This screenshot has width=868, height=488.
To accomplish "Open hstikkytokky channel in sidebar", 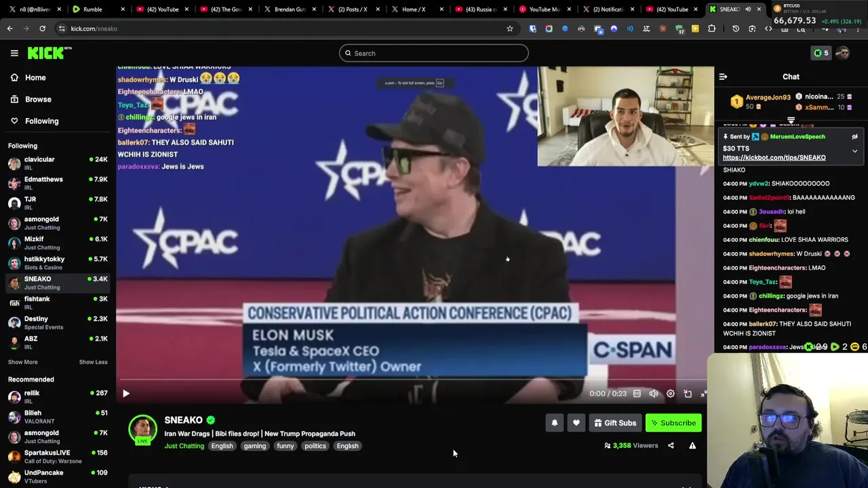I will click(58, 263).
